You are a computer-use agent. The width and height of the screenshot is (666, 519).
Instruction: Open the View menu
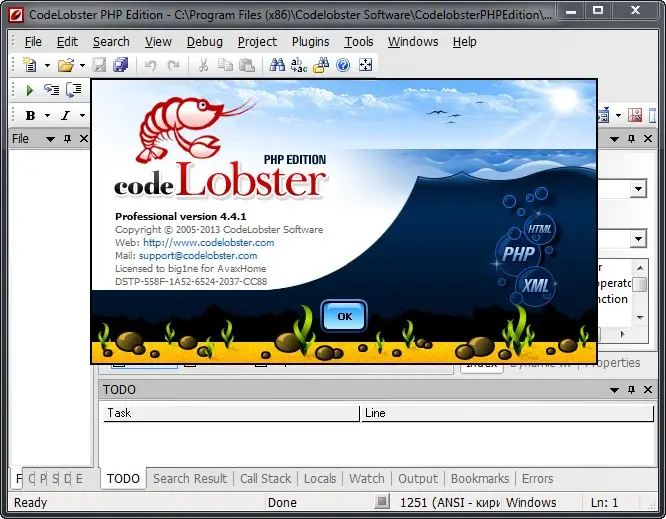click(x=158, y=42)
